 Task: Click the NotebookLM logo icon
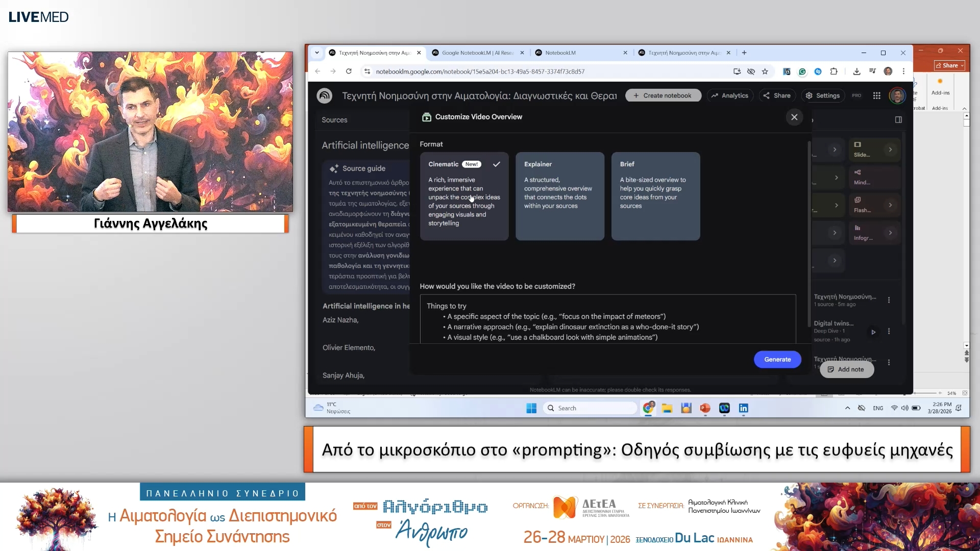click(325, 95)
